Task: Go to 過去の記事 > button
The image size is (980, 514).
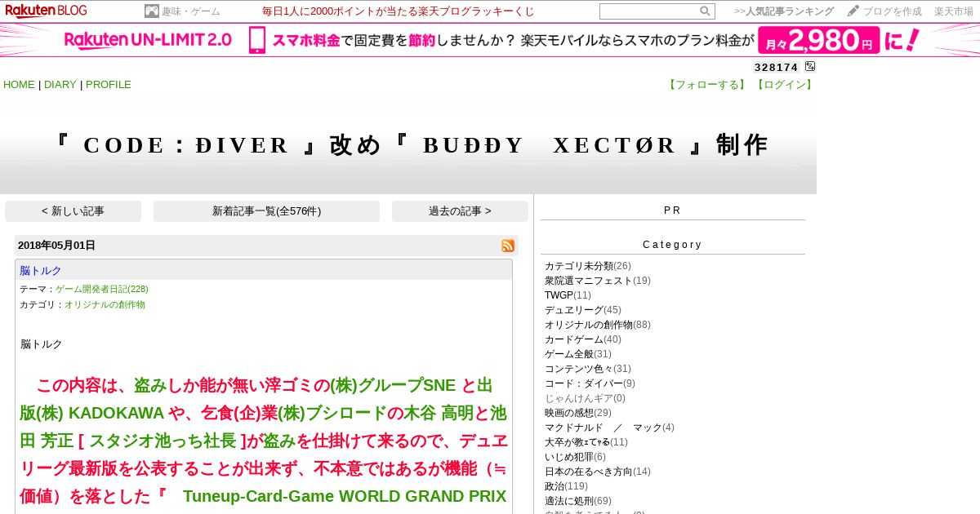Action: pos(460,211)
